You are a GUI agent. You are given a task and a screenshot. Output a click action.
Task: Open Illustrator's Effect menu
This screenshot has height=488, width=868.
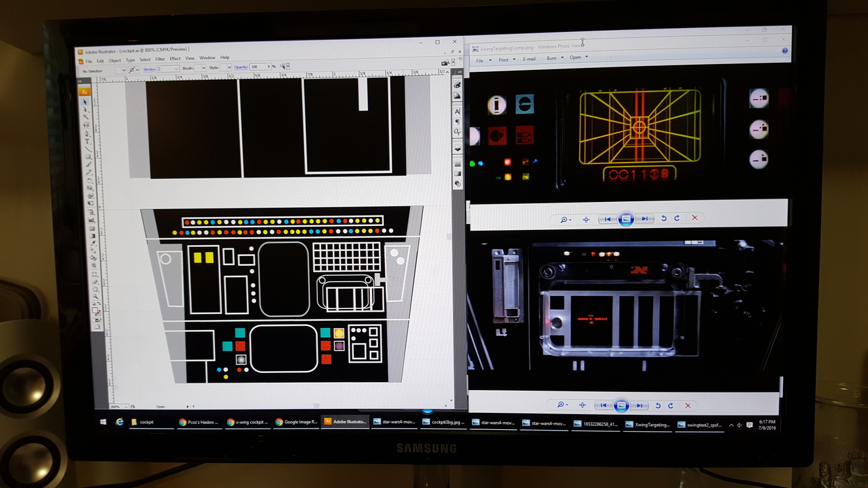point(175,59)
